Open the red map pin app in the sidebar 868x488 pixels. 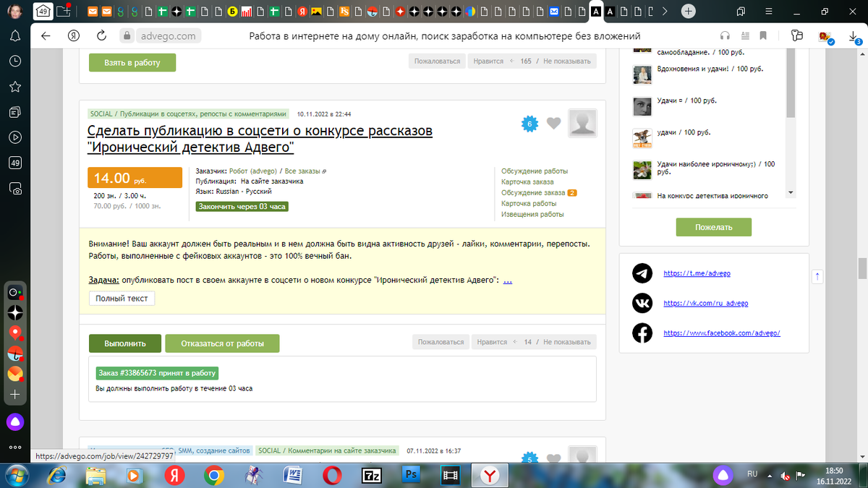(x=15, y=333)
